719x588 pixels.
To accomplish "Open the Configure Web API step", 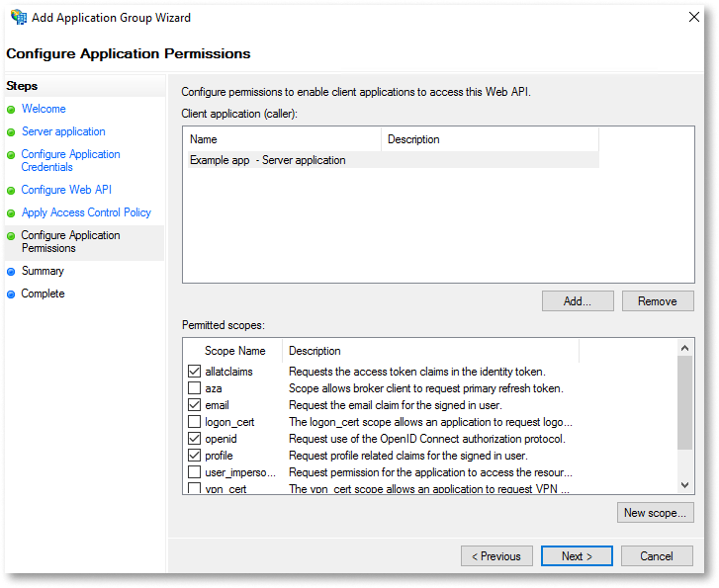I will point(66,190).
